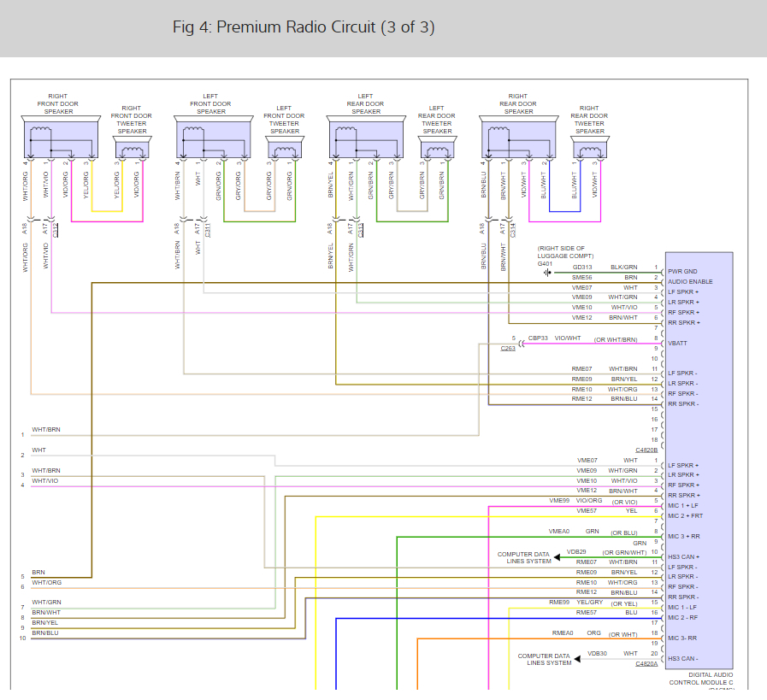The height and width of the screenshot is (700, 767).
Task: Click the C4820B connector label
Action: click(x=646, y=450)
